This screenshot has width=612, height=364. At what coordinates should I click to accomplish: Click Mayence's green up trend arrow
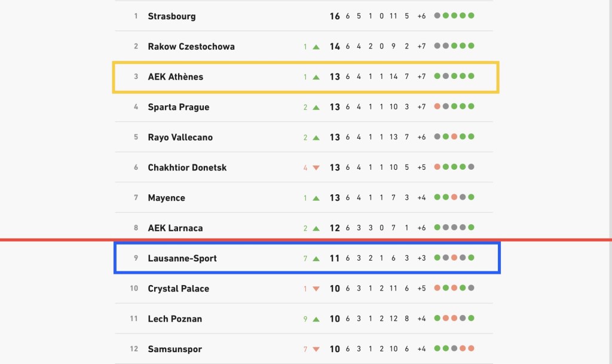[316, 198]
